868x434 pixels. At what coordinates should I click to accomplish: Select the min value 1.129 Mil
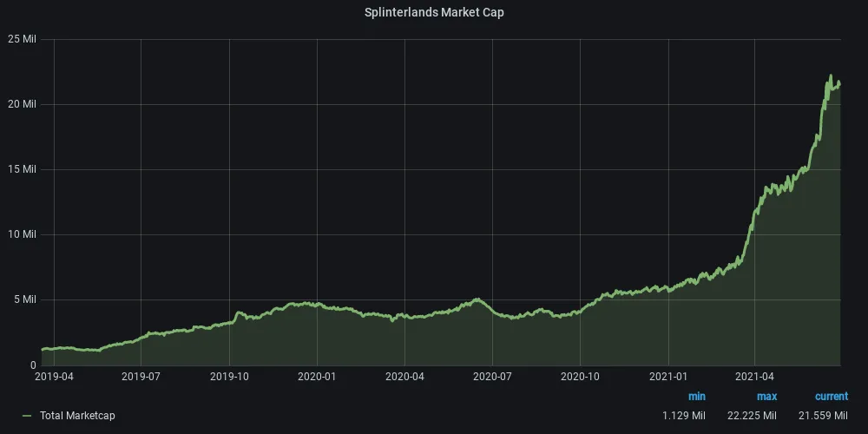click(684, 415)
